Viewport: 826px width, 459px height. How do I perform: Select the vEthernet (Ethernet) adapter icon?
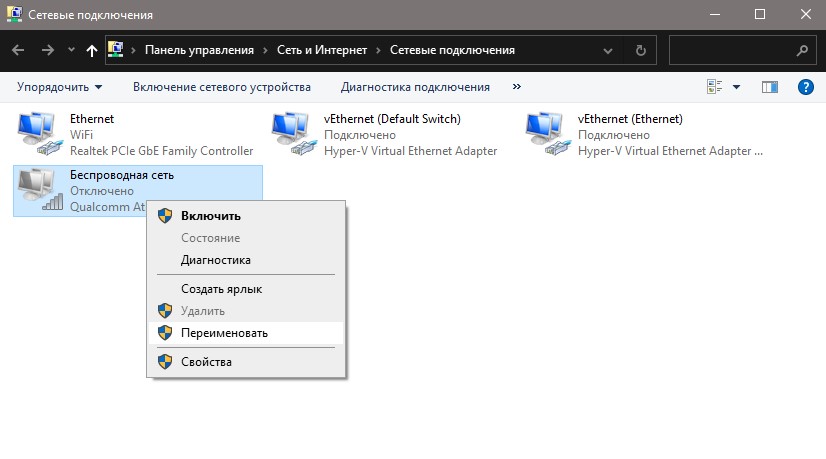(548, 134)
